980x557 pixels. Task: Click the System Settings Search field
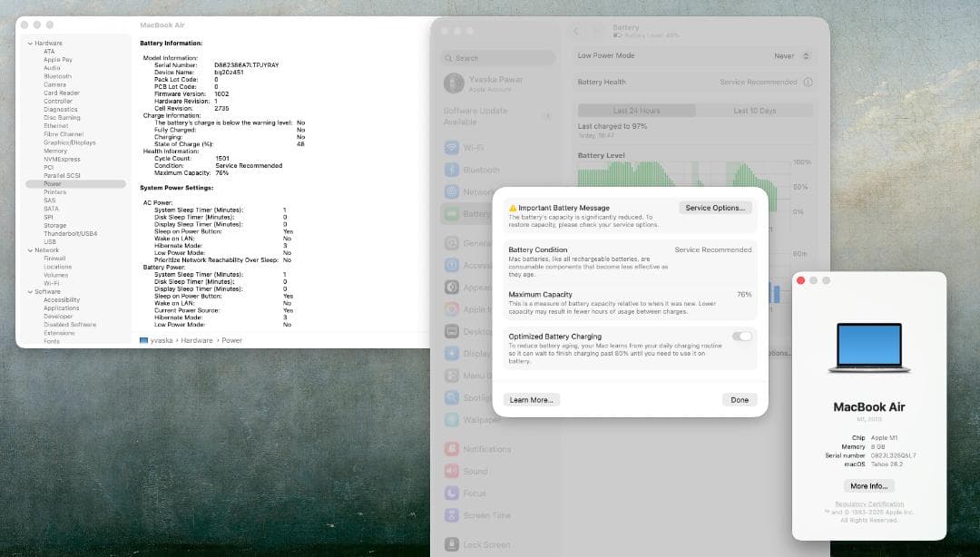coord(498,58)
